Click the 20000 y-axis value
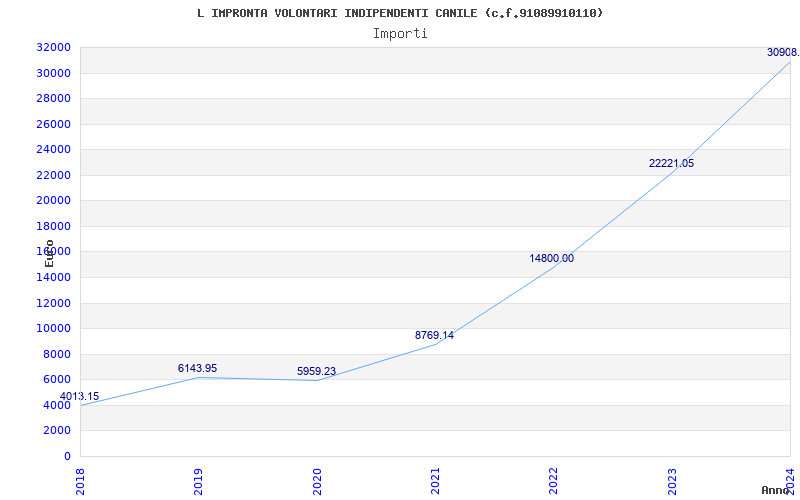This screenshot has width=800, height=500. 53,201
